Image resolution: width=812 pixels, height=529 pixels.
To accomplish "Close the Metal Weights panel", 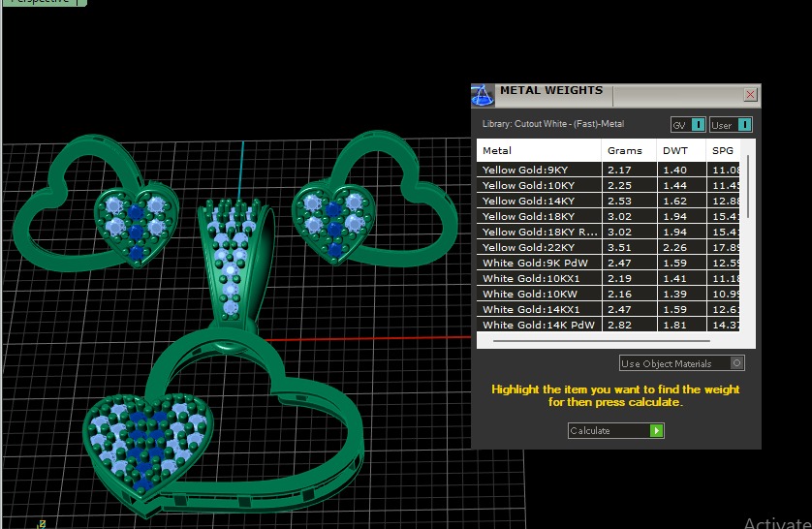I will 750,94.
